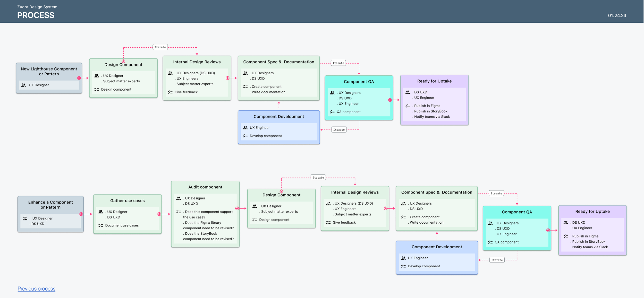Click people icon in New Lighthouse Component card

coord(23,85)
